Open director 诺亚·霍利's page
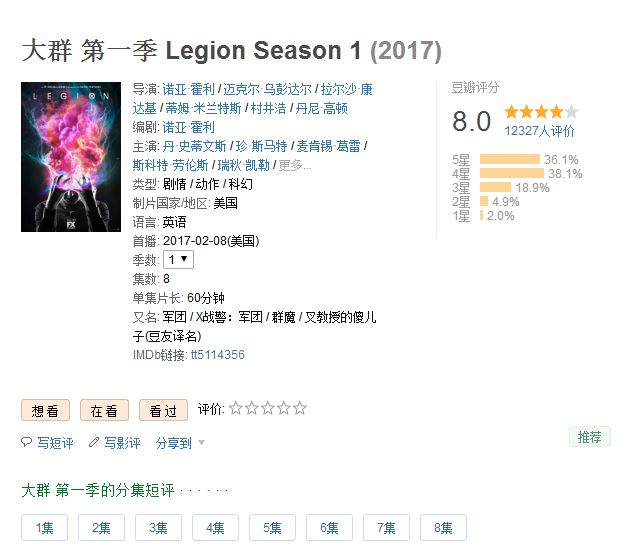The image size is (626, 553). [x=188, y=89]
